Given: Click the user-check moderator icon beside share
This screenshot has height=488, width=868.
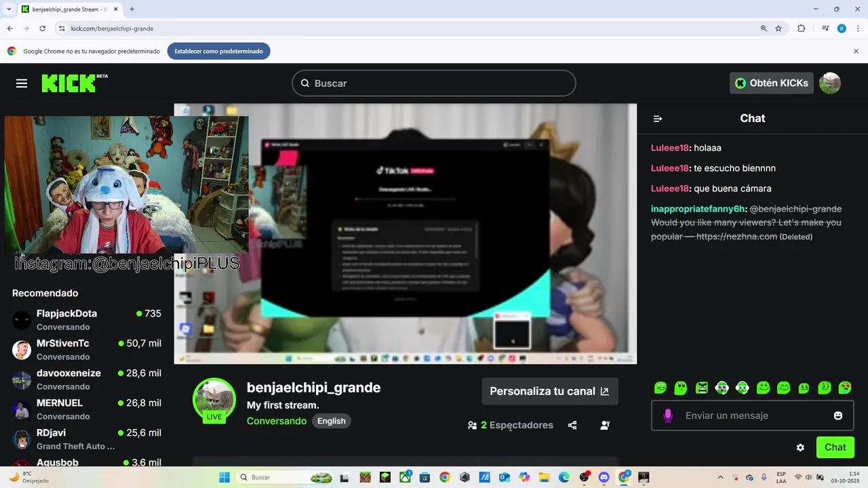Looking at the screenshot, I should point(605,425).
